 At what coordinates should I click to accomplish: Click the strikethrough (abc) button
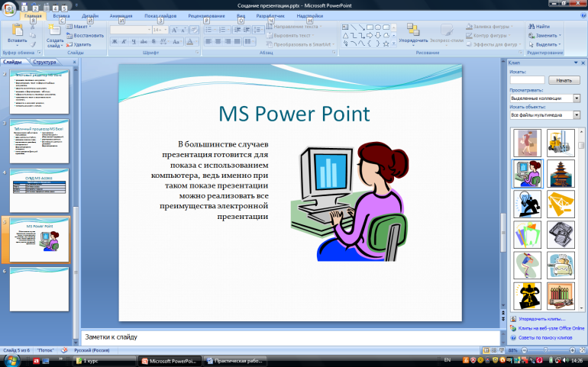[144, 42]
